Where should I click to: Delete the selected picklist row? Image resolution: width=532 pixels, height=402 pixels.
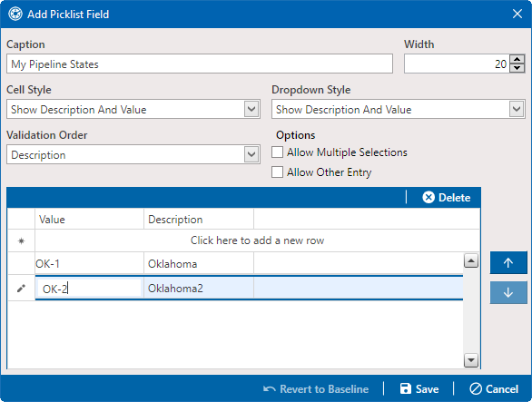(x=447, y=198)
